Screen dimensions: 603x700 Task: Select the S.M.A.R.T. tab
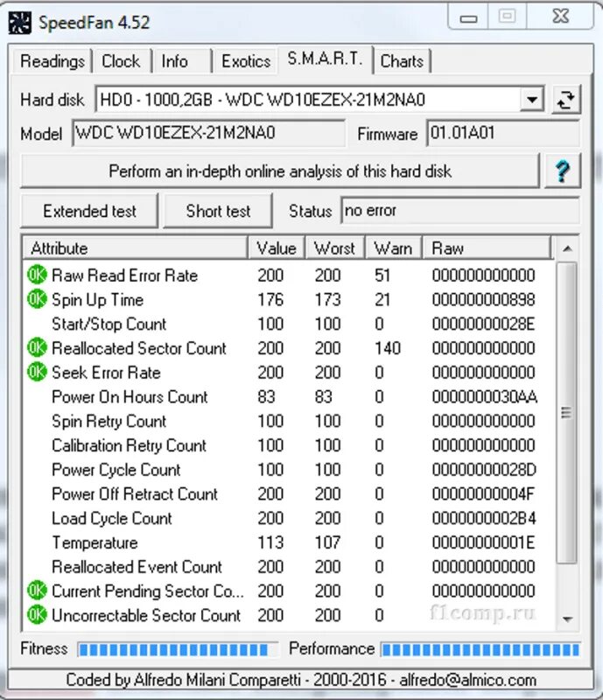click(325, 59)
